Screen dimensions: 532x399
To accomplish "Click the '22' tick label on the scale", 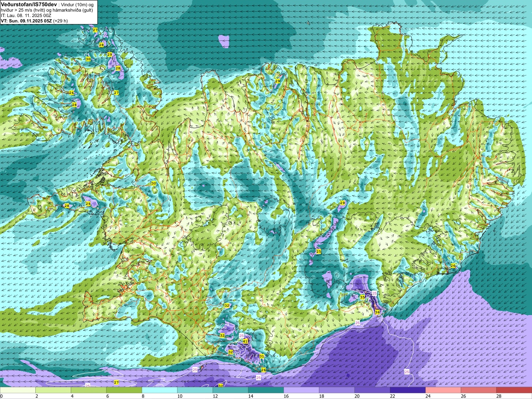I will (x=392, y=396).
